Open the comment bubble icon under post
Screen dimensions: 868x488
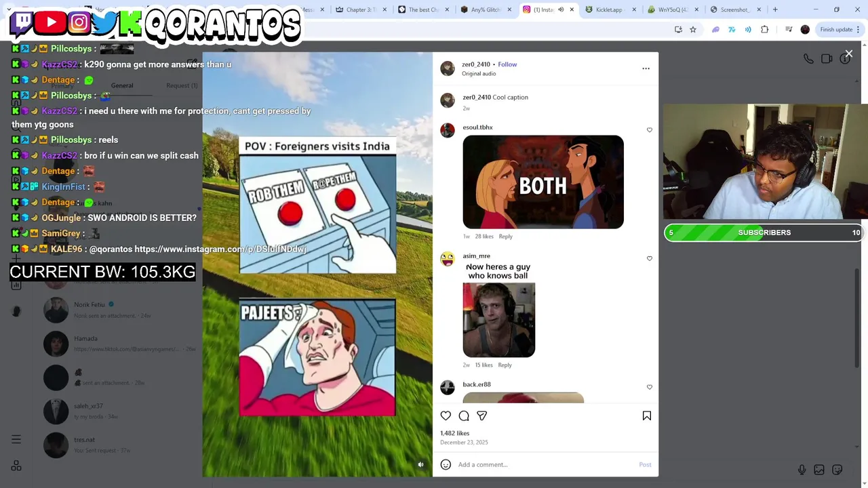click(464, 415)
